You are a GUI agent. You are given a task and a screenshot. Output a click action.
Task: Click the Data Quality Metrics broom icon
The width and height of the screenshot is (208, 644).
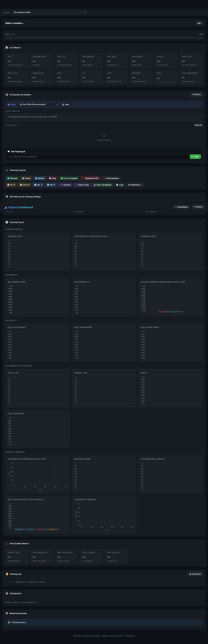pyautogui.click(x=7, y=543)
